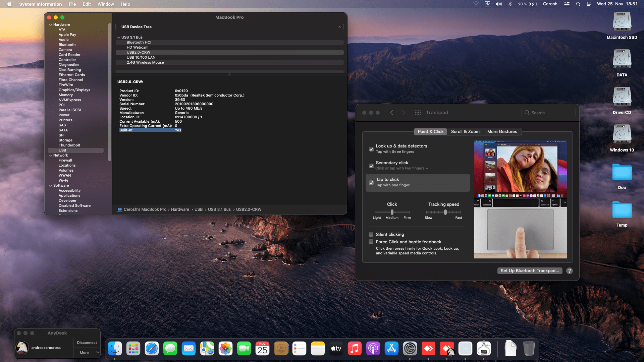Screen dimensions: 644x362
Task: Turn on Force Click and haptic feedback
Action: 371,242
